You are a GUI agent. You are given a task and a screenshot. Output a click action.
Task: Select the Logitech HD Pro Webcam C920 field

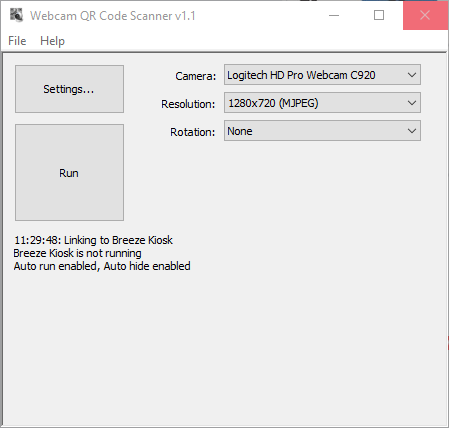point(322,75)
